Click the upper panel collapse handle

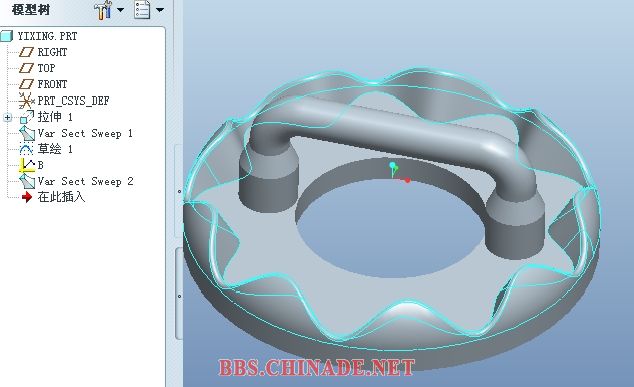pos(179,191)
